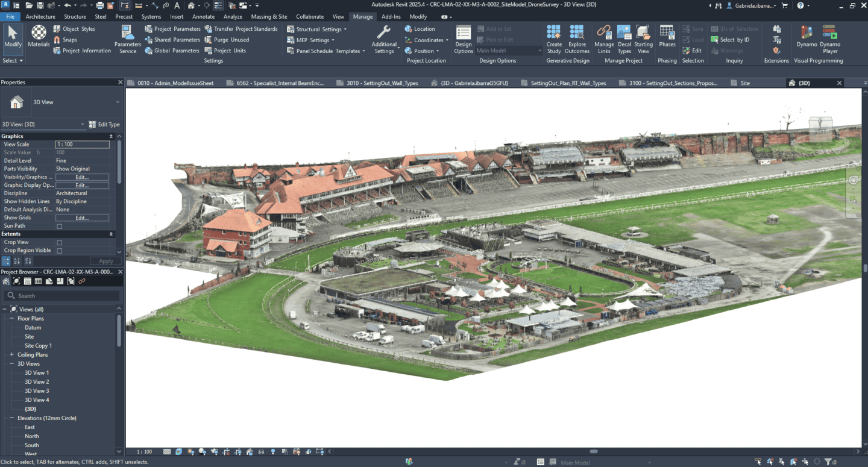Click Edit button for Show Grids
The height and width of the screenshot is (467, 868).
[82, 218]
